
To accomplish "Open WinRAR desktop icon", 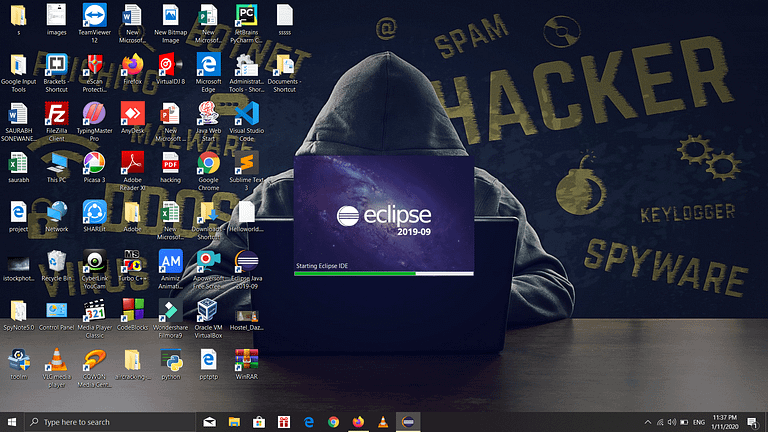I will 246,364.
